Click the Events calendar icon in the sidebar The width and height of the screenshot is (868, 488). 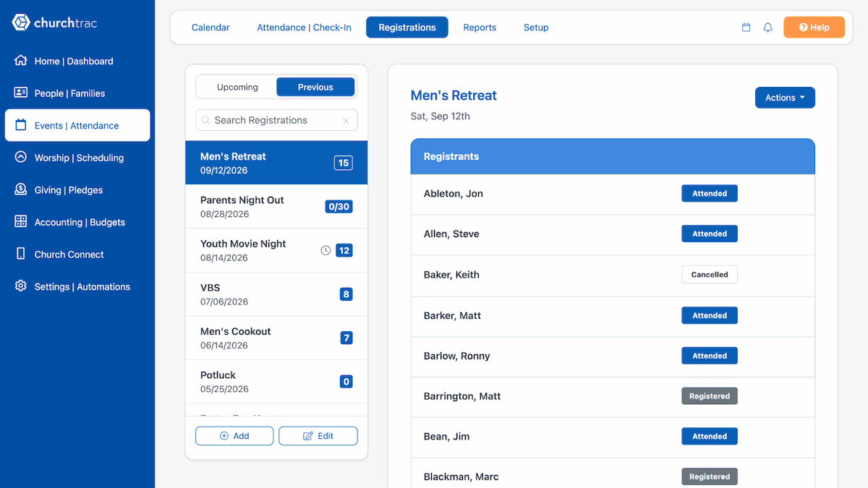pyautogui.click(x=21, y=125)
